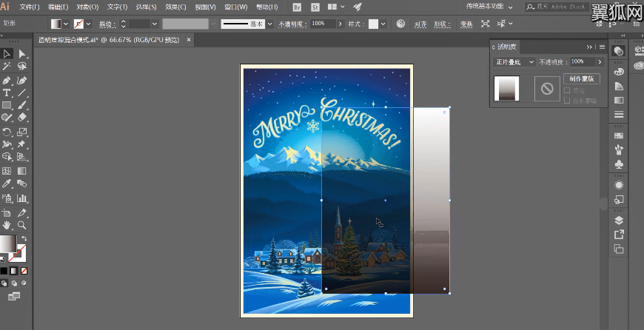Select the Direct Selection tool
644x330 pixels.
pyautogui.click(x=21, y=54)
